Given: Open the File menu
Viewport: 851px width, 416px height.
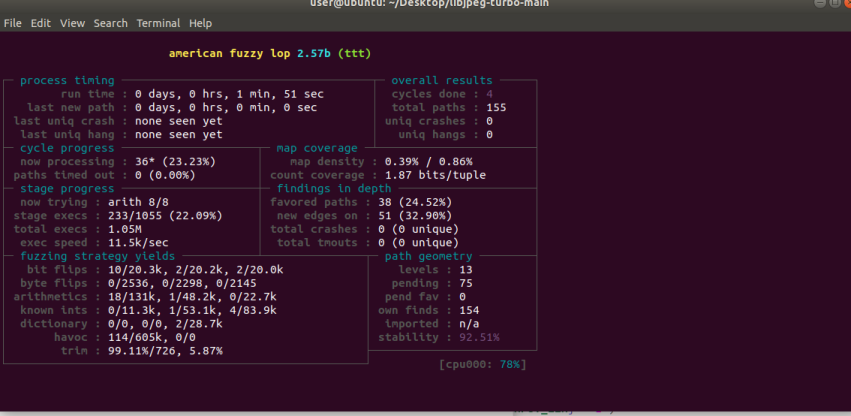Looking at the screenshot, I should [12, 23].
